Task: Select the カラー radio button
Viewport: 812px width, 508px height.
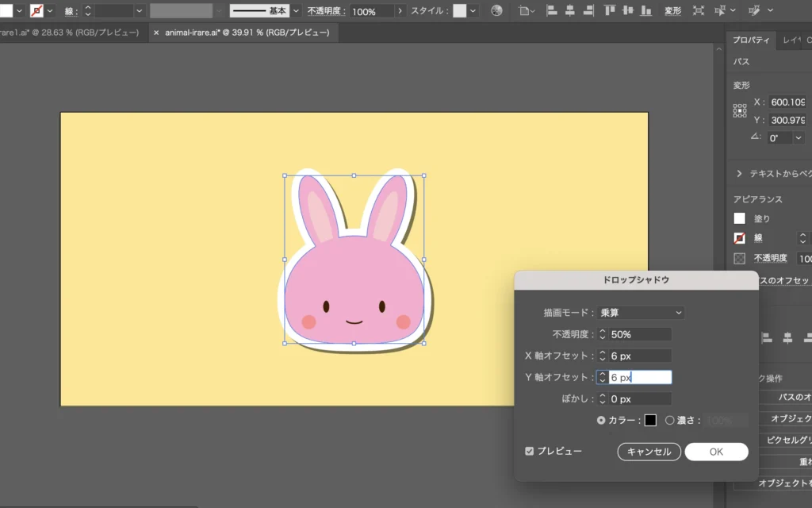Action: [600, 420]
